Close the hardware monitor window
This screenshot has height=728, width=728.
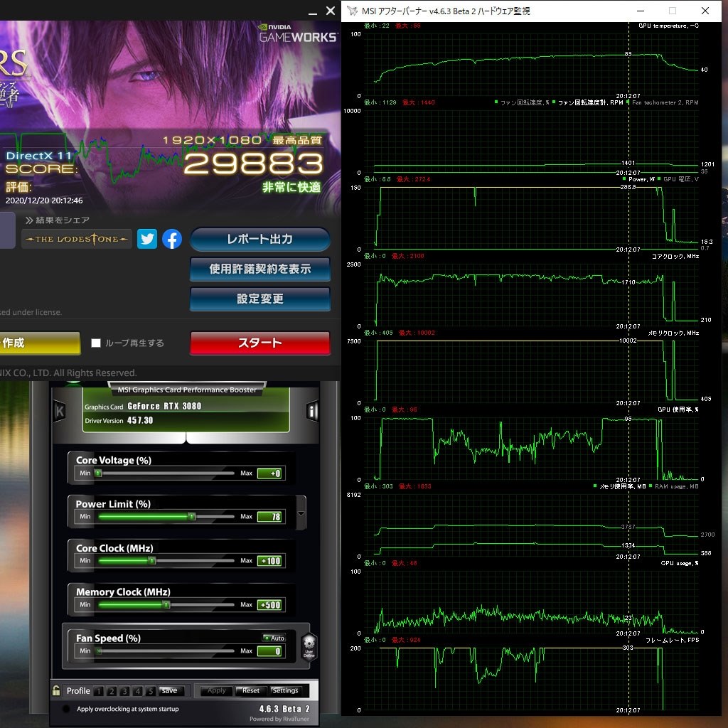tap(705, 11)
